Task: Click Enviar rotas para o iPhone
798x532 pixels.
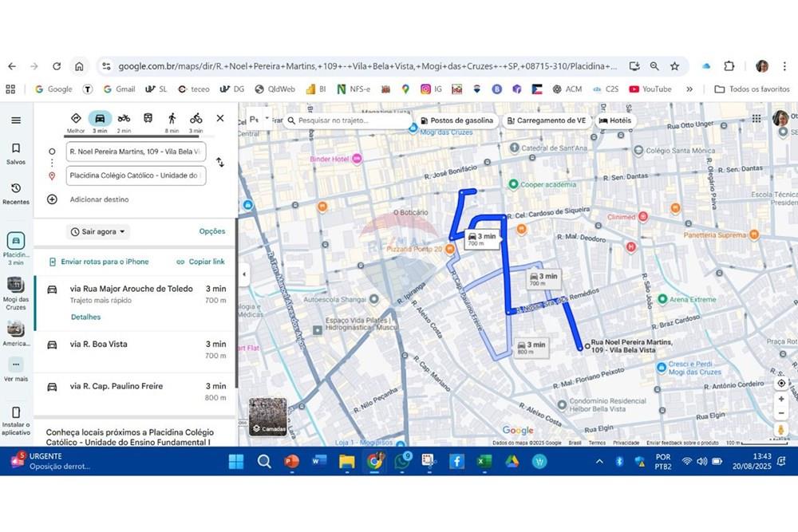Action: click(x=99, y=262)
